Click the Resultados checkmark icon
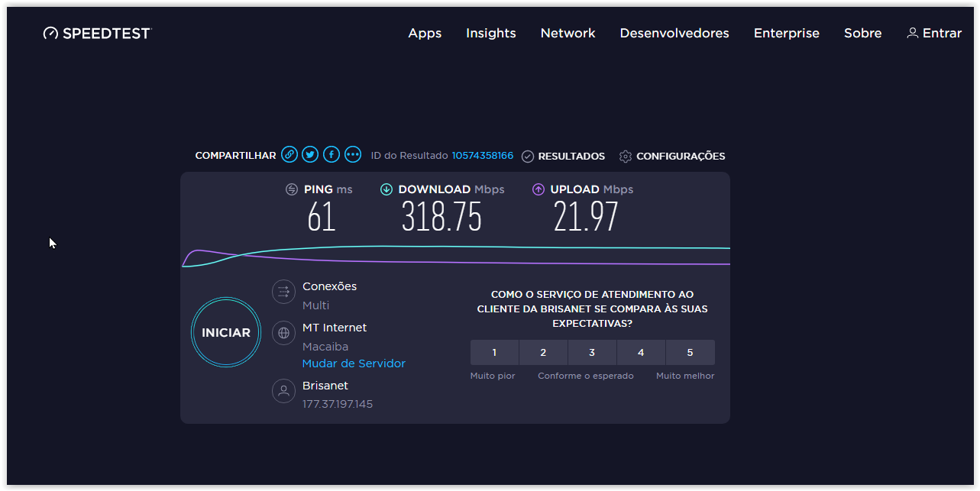The height and width of the screenshot is (491, 980). (528, 157)
